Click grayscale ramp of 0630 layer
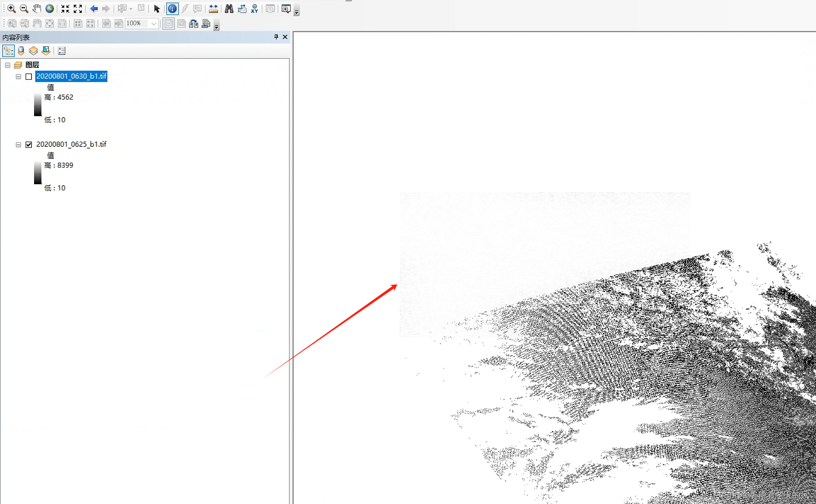 (38, 105)
